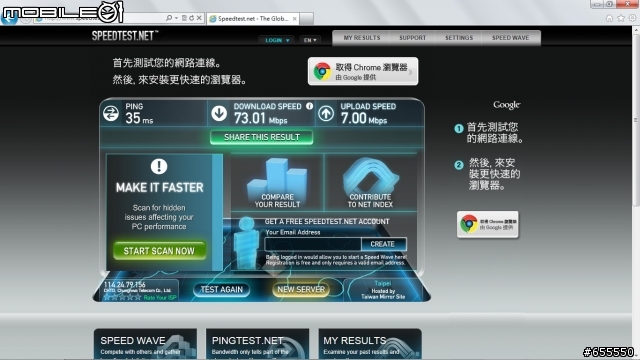
Task: Open SETTINGS tab
Action: [459, 38]
